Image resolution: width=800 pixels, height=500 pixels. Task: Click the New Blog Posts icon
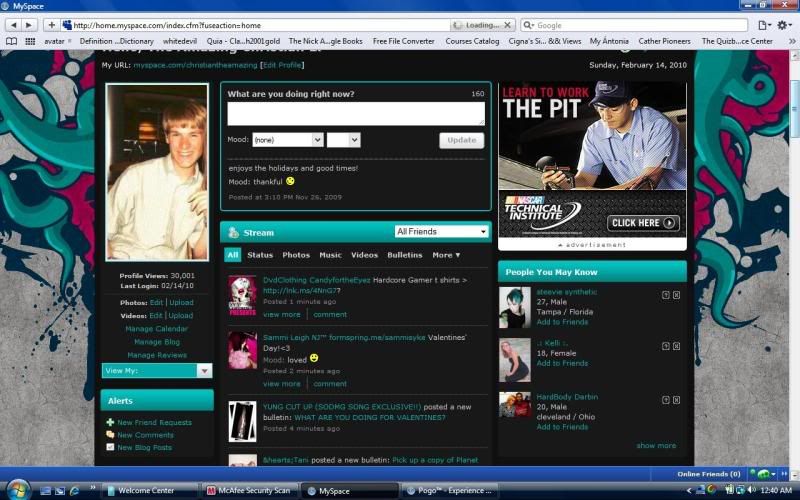pyautogui.click(x=110, y=447)
